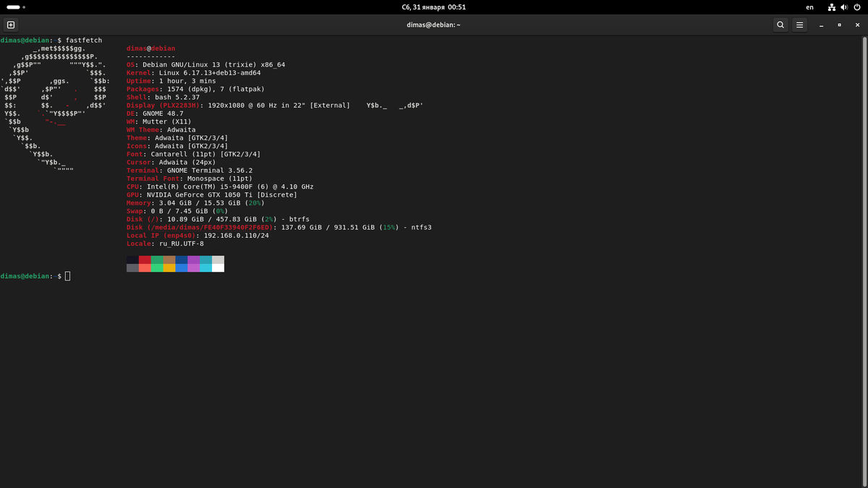Open the Activities overview pill
868x488 pixels.
pyautogui.click(x=16, y=7)
